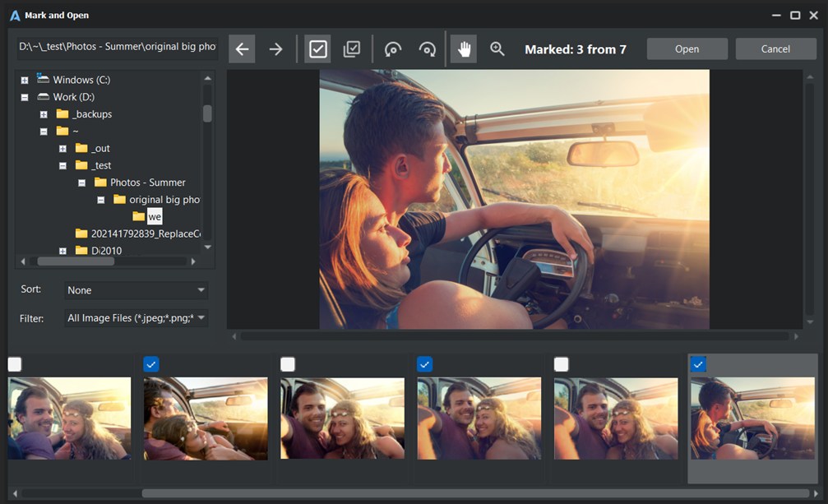Expand the _backups folder
Screen dimensions: 828x504
pyautogui.click(x=43, y=113)
